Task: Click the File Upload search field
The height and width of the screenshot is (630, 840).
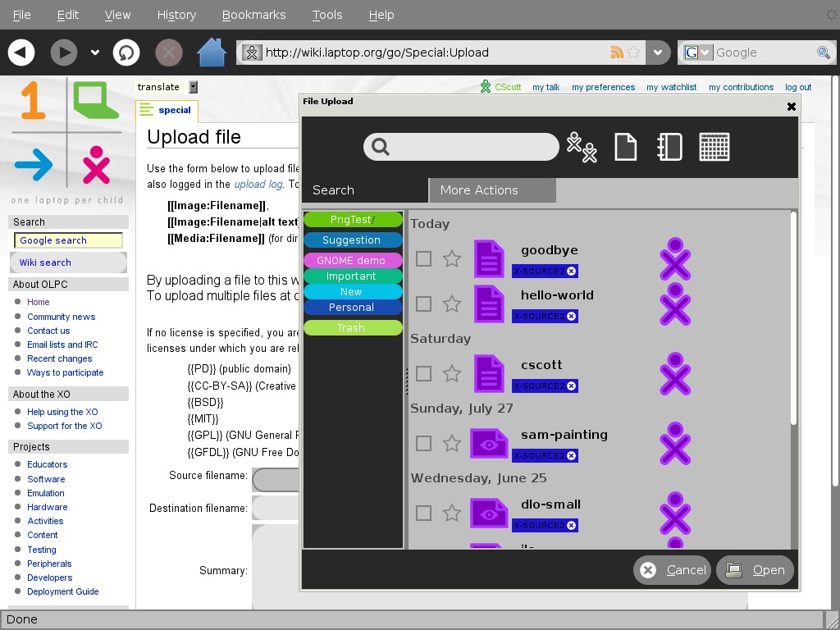Action: click(461, 147)
